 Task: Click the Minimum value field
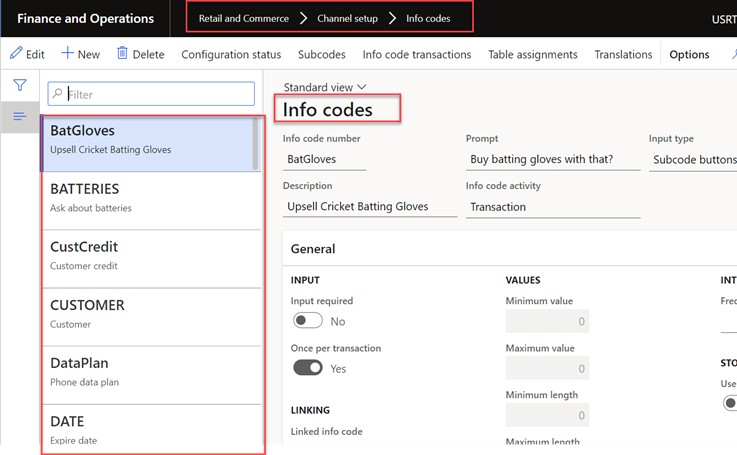click(x=547, y=321)
